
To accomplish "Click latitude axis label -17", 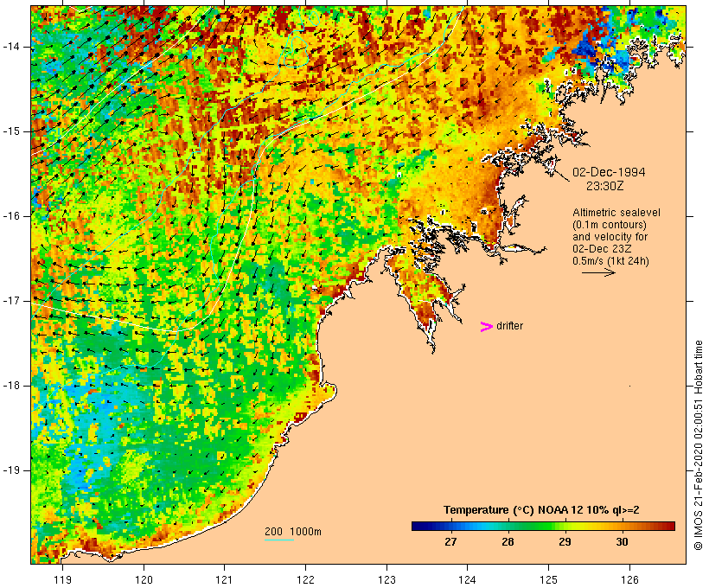I will coord(11,301).
